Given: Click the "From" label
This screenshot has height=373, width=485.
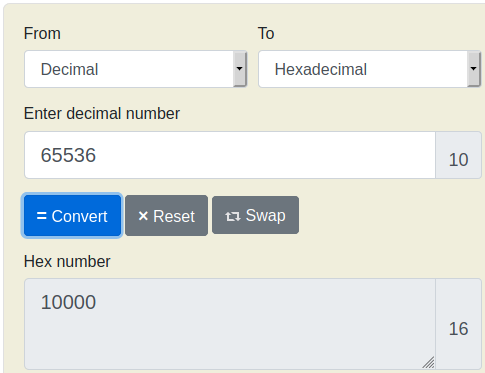Looking at the screenshot, I should [x=42, y=33].
